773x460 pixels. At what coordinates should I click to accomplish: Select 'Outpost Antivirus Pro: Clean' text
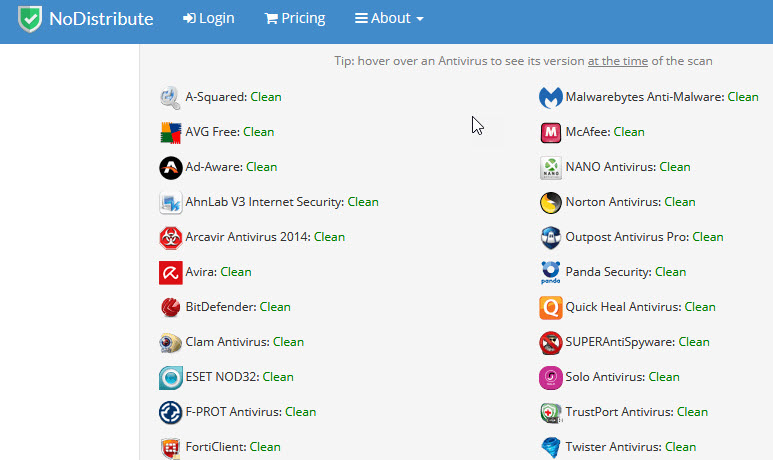pos(644,237)
